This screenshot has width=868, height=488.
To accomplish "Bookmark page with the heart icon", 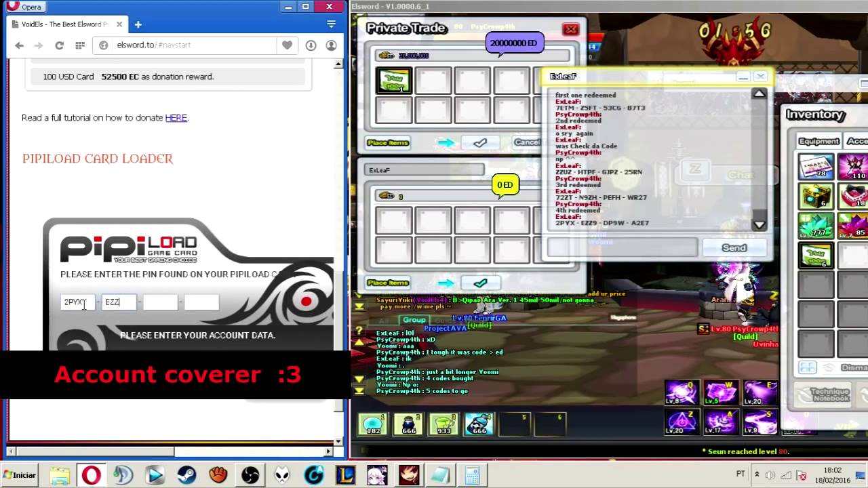I will tap(287, 45).
